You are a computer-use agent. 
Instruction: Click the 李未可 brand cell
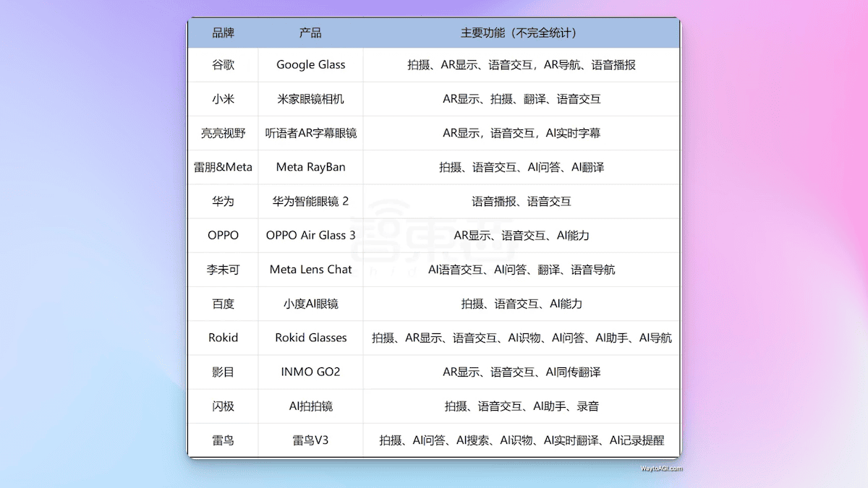click(223, 270)
